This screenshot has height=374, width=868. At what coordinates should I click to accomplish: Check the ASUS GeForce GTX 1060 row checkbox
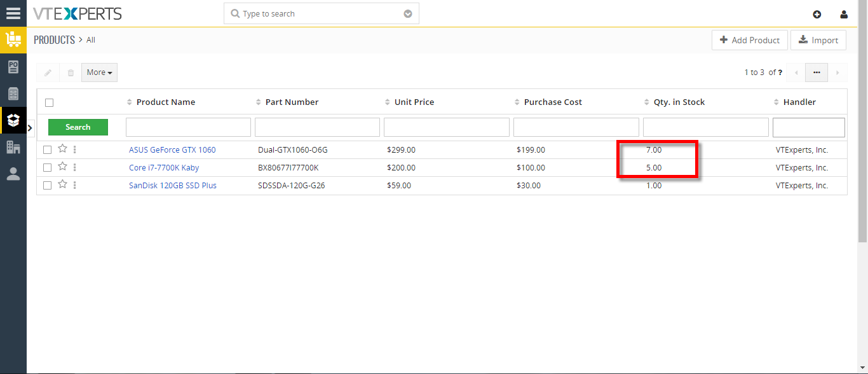[48, 149]
